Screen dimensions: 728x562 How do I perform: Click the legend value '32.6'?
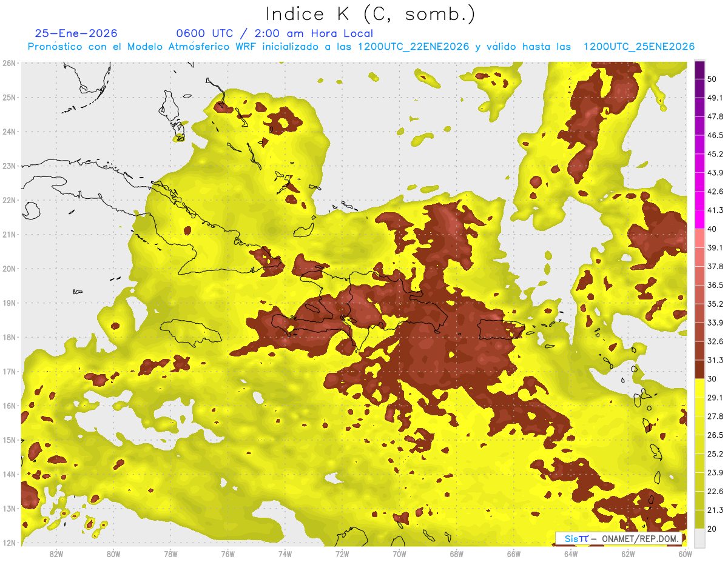(715, 341)
